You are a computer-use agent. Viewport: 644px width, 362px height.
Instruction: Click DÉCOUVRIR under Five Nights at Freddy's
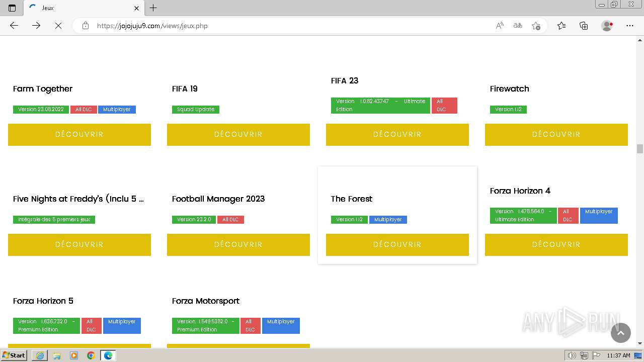(x=79, y=245)
